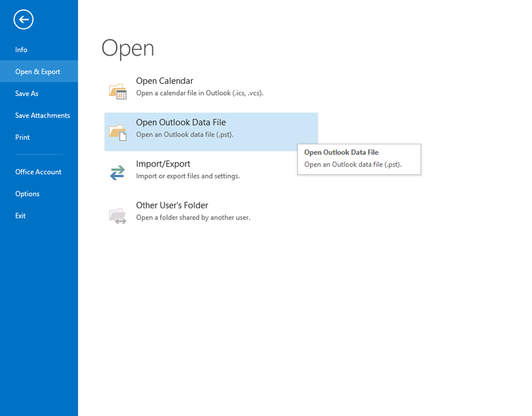Click the highlighted row's '.pst' description

pyautogui.click(x=185, y=134)
